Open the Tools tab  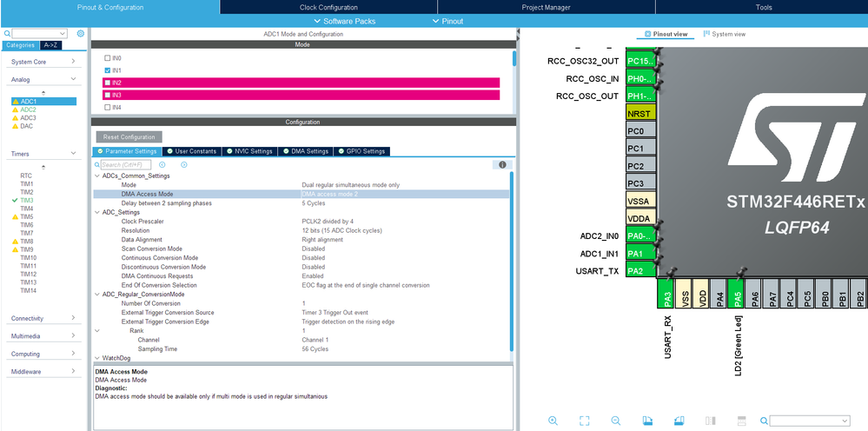764,7
